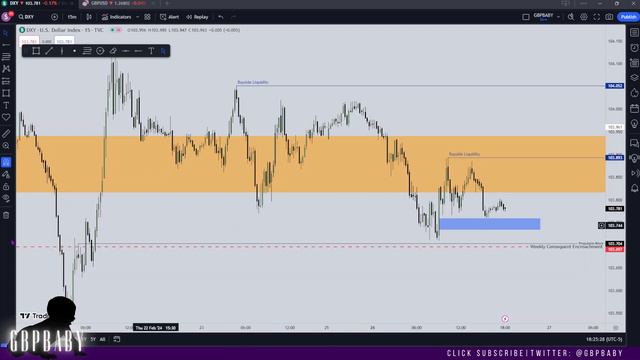
Task: Start bar Replay mode
Action: [197, 17]
